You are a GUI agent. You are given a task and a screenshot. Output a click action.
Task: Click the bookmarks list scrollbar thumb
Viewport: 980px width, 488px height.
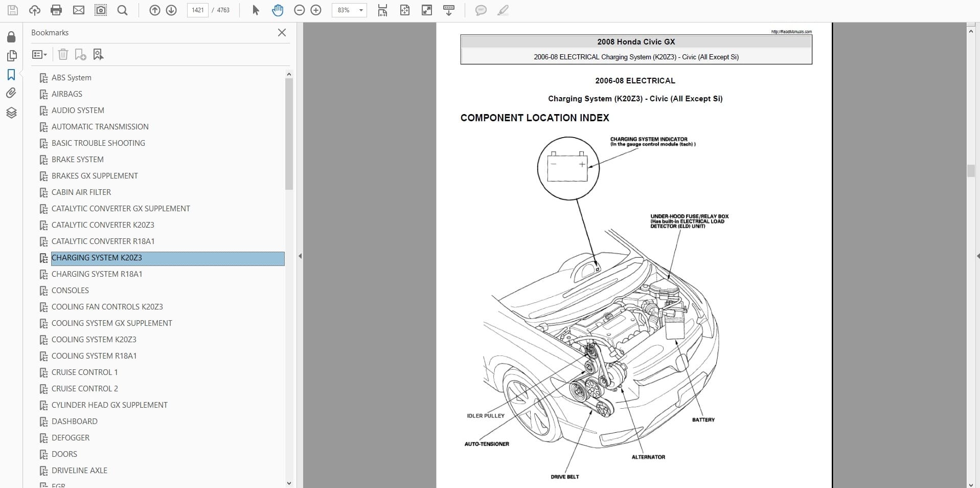289,134
